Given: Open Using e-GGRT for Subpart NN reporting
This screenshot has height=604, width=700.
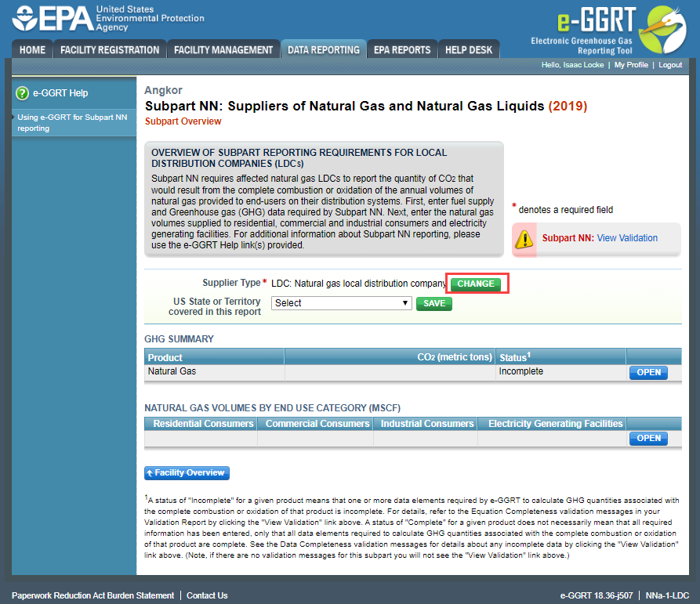Looking at the screenshot, I should click(72, 123).
